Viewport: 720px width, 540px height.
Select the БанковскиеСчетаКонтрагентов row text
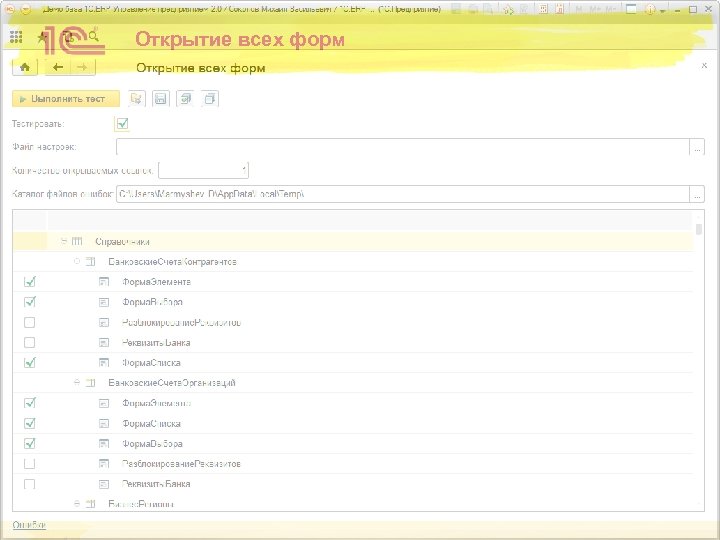172,262
